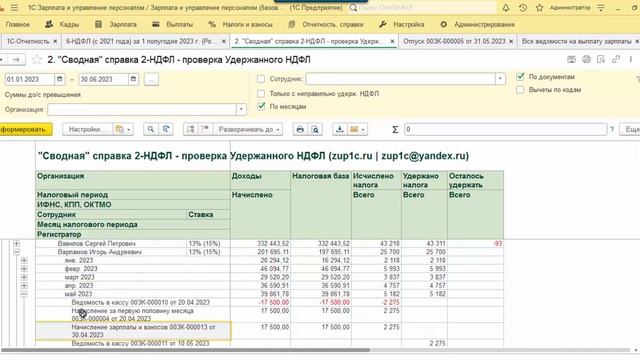Open the Организация field dropdown arrow
The width and height of the screenshot is (640, 360).
241,109
